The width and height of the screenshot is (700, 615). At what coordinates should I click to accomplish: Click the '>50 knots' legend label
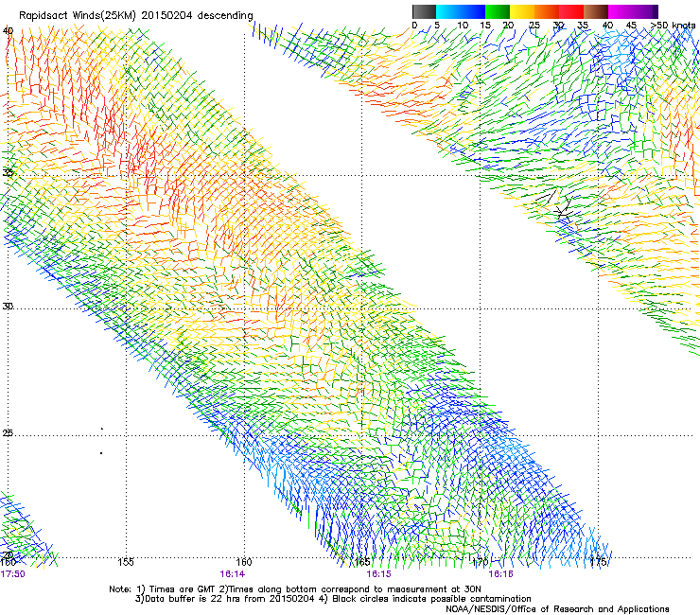[x=673, y=26]
